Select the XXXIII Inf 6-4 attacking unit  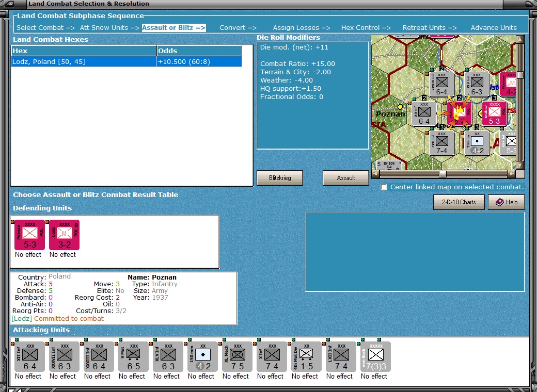pos(99,356)
